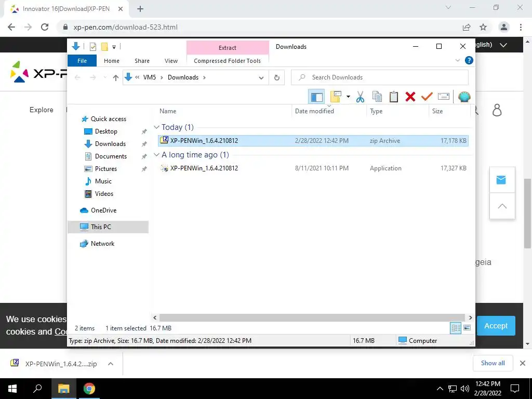The width and height of the screenshot is (532, 399).
Task: Switch to the Home ribbon tab
Action: 112,61
